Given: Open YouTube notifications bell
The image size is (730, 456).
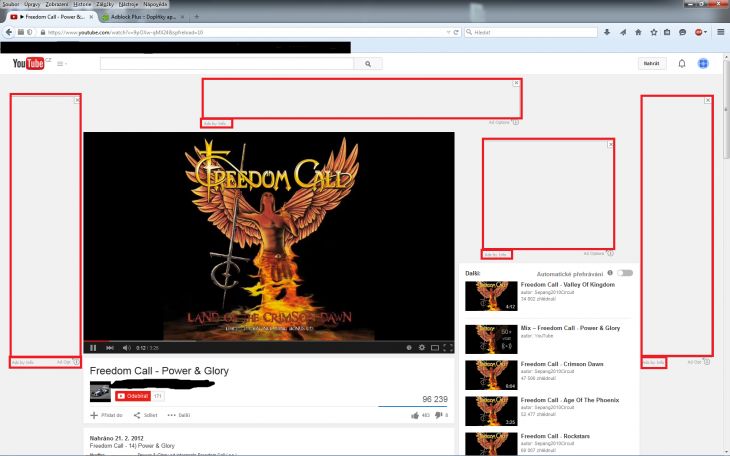Looking at the screenshot, I should (x=682, y=63).
